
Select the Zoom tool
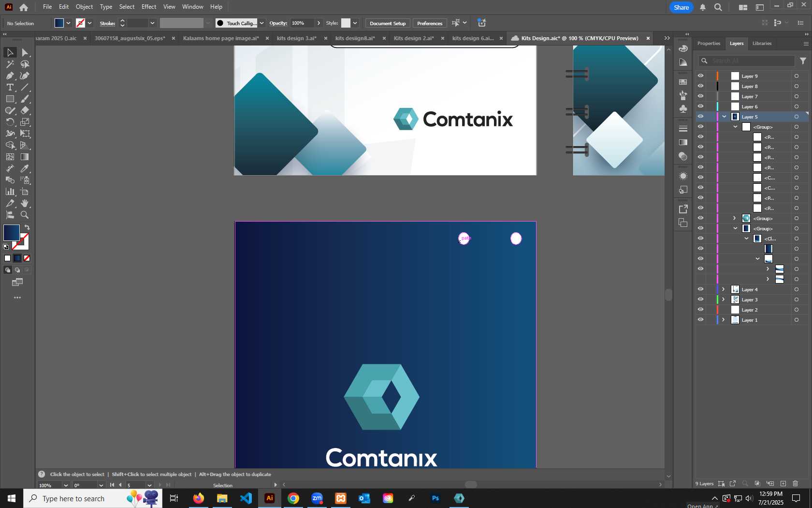(x=25, y=215)
